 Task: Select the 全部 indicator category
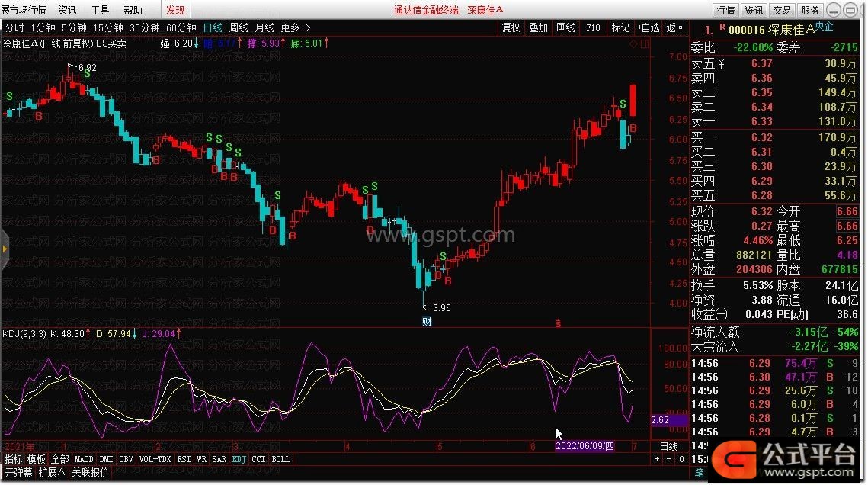click(x=59, y=459)
